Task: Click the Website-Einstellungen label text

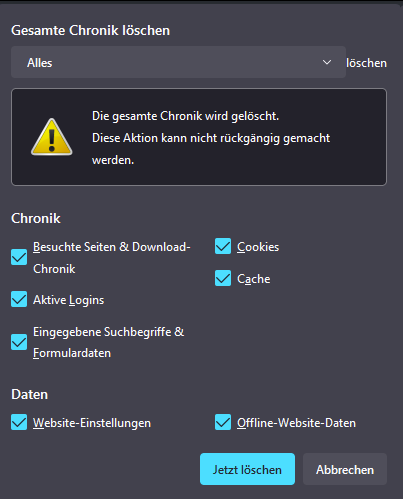Action: [x=92, y=423]
